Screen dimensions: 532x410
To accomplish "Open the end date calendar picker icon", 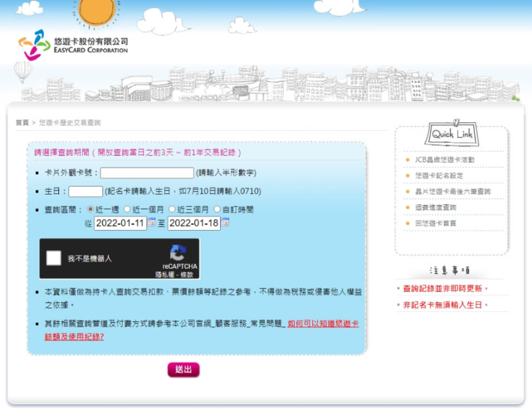I will [225, 223].
